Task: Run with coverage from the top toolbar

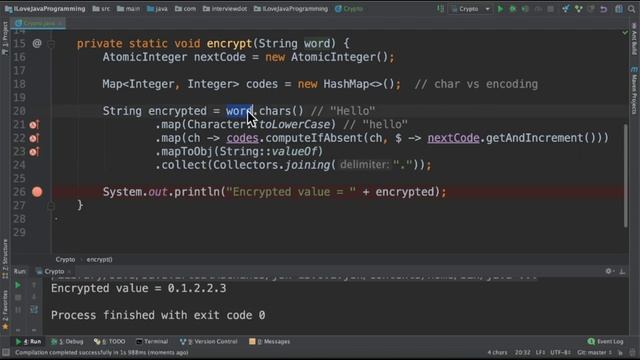Action: coord(525,9)
